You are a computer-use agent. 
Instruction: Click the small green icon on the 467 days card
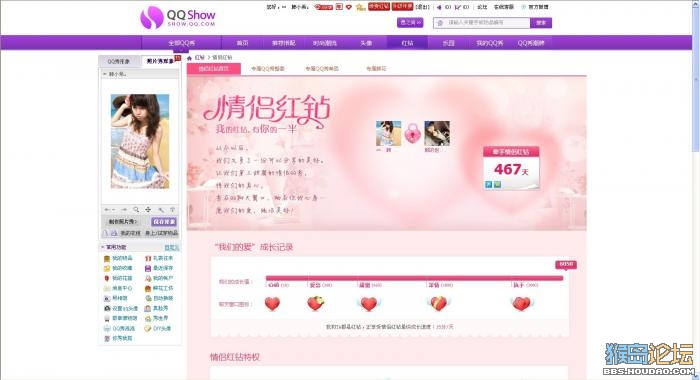(x=497, y=184)
